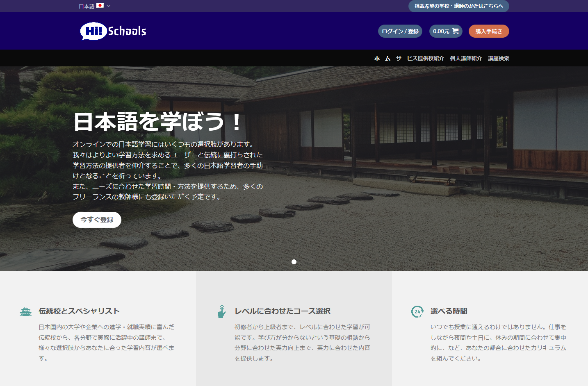This screenshot has width=588, height=386.
Task: Click the Japan flag icon
Action: pos(100,6)
